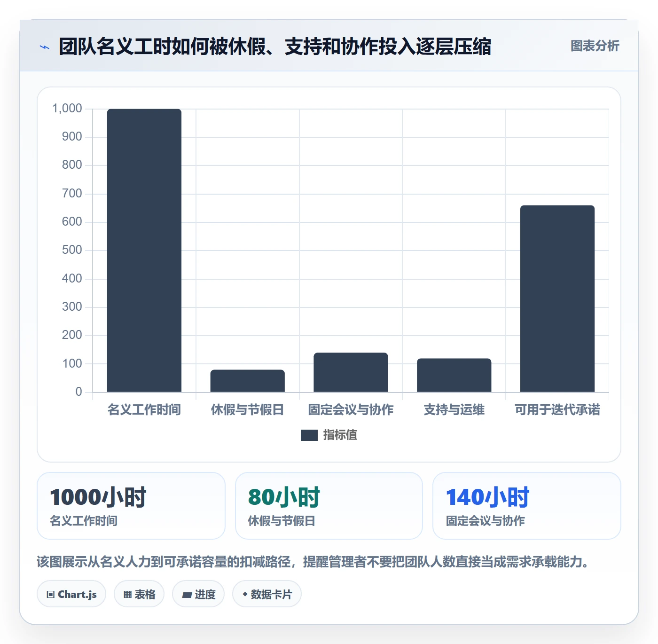This screenshot has height=644, width=658.
Task: Click the 指标值 legend label
Action: pos(340,435)
